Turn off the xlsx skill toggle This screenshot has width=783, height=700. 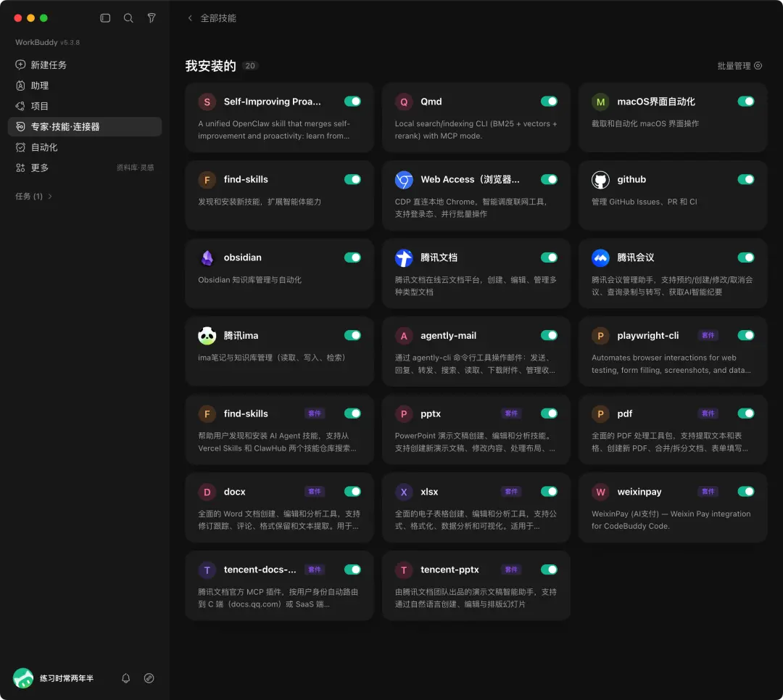click(x=549, y=491)
